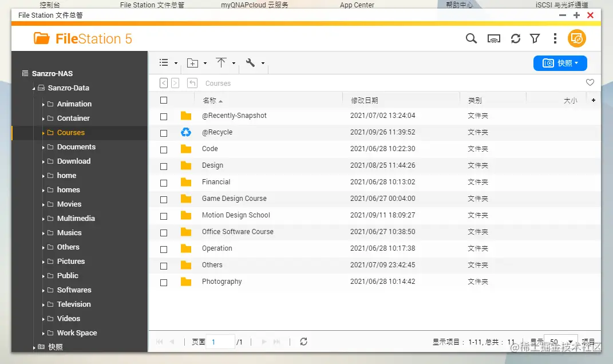This screenshot has height=364, width=613.
Task: Check the Game Design Course checkbox
Action: click(x=164, y=199)
